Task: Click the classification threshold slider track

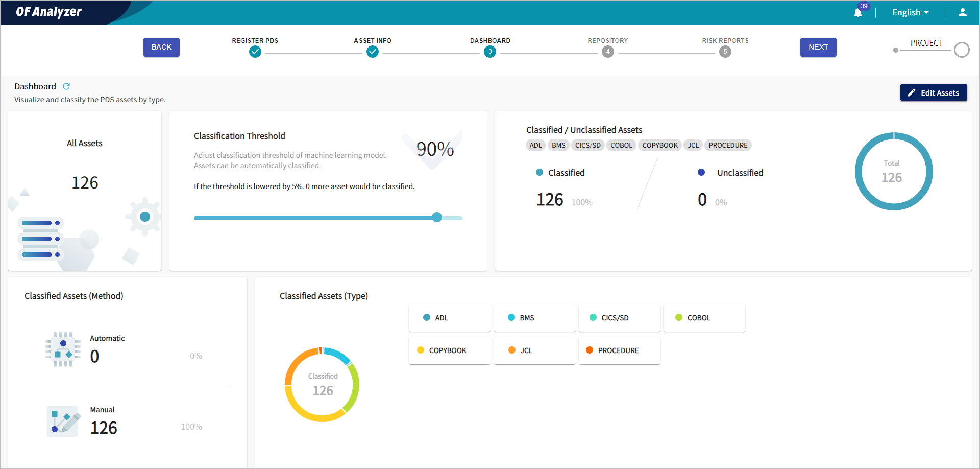Action: [x=328, y=218]
